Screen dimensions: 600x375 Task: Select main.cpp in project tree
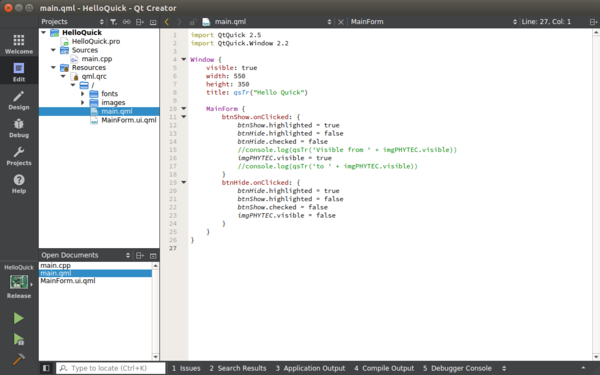click(x=97, y=59)
